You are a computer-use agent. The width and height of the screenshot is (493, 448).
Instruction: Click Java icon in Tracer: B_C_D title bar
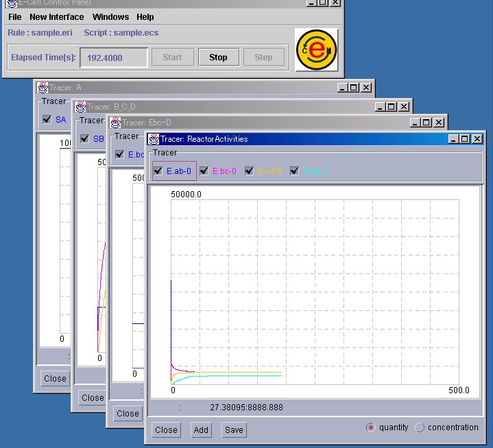[x=80, y=106]
